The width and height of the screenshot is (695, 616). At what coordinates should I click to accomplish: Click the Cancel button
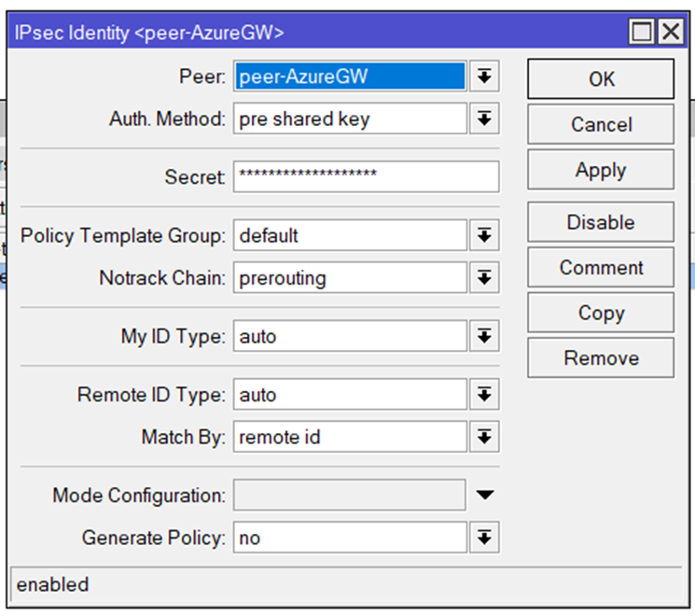pyautogui.click(x=601, y=124)
